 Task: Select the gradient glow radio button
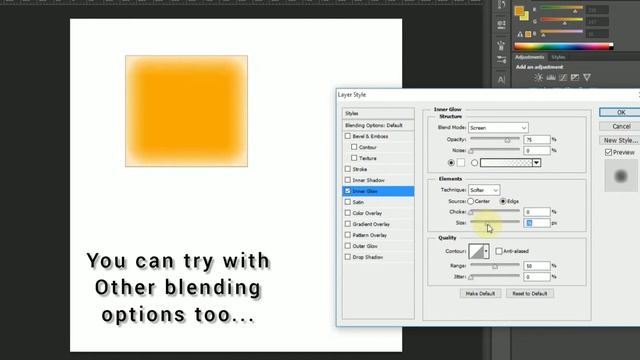[x=474, y=162]
